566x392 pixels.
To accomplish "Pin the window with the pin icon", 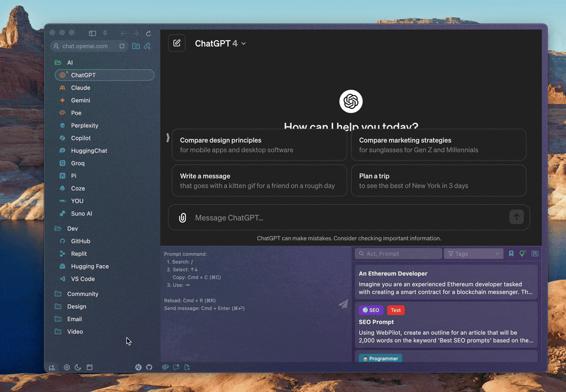I will (105, 33).
